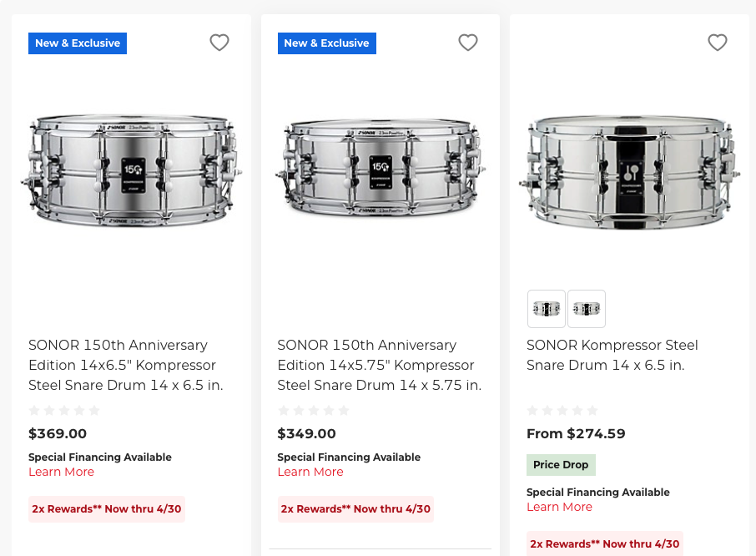This screenshot has height=556, width=756.
Task: Open SONOR 150th Anniversary 14x6.5" Kompressor title link
Action: [125, 365]
